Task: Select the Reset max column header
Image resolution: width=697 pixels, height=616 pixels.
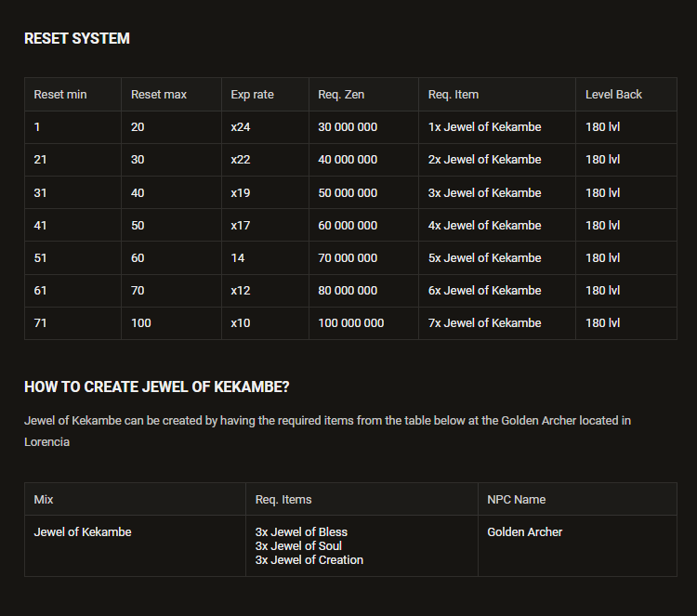Action: click(x=171, y=95)
